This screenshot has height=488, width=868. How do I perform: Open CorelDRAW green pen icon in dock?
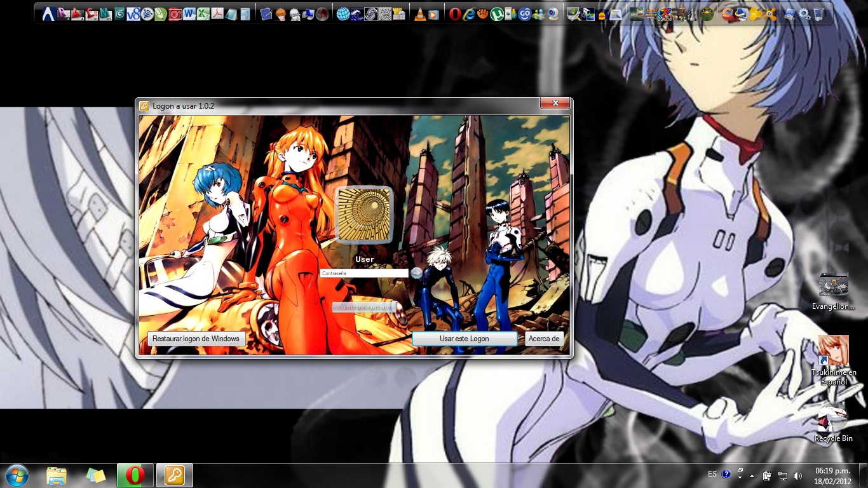pos(160,14)
